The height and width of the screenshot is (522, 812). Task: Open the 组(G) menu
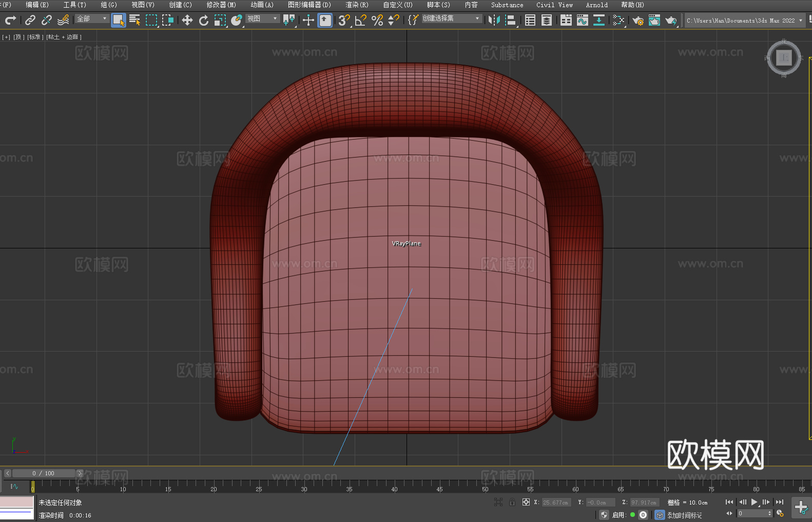click(x=109, y=5)
